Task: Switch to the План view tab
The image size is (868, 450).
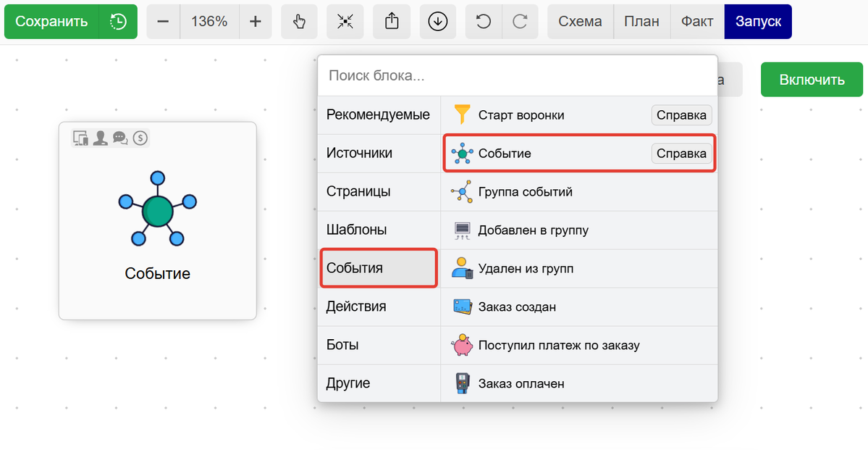Action: coord(641,22)
